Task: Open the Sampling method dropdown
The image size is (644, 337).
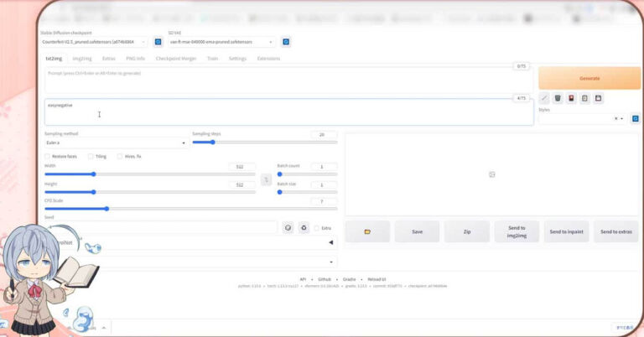Action: point(115,143)
